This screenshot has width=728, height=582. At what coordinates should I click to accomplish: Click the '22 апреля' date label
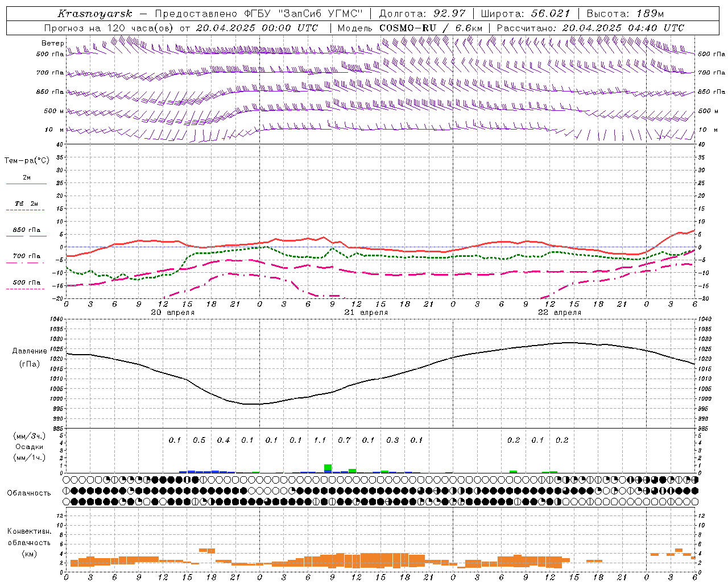coord(560,313)
